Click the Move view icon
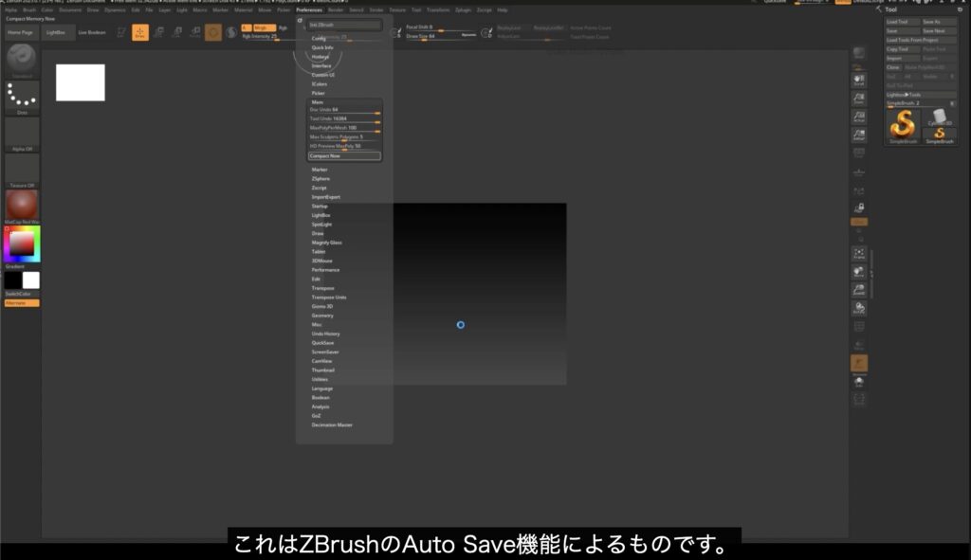 (859, 271)
